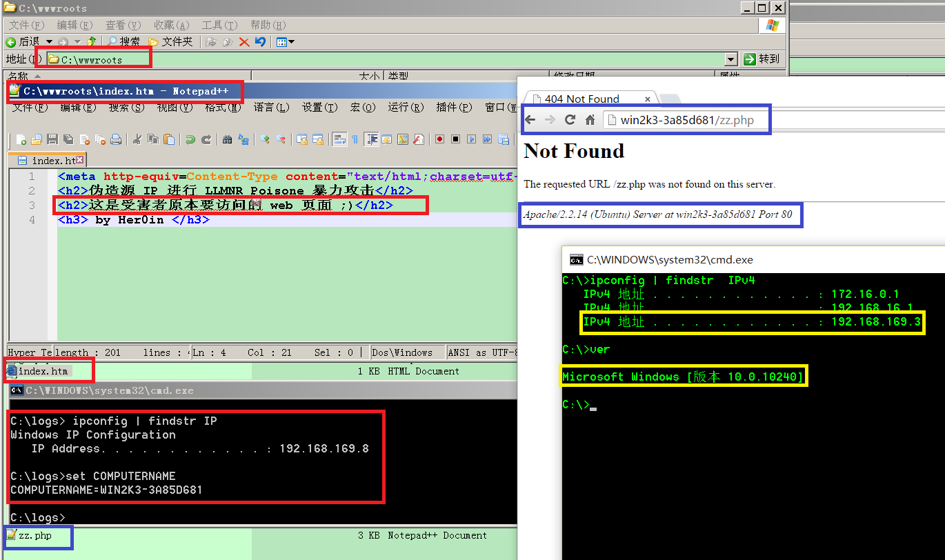Open the Explorer address bar dropdown
Screen dimensions: 945x560
coord(731,59)
